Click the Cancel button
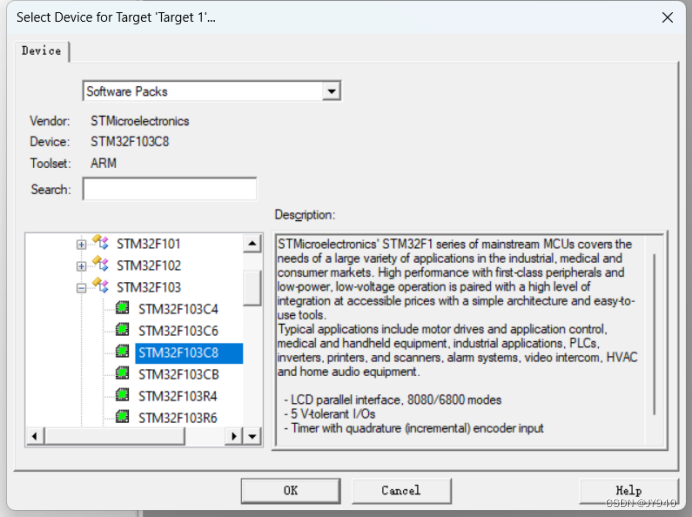The height and width of the screenshot is (517, 692). click(401, 491)
